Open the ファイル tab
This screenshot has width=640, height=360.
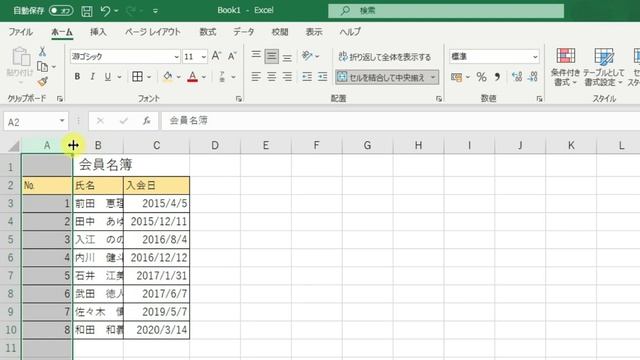point(20,32)
